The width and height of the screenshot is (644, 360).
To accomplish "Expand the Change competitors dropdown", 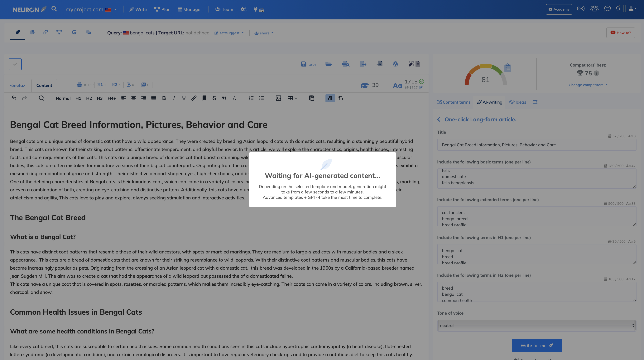I will tap(588, 85).
